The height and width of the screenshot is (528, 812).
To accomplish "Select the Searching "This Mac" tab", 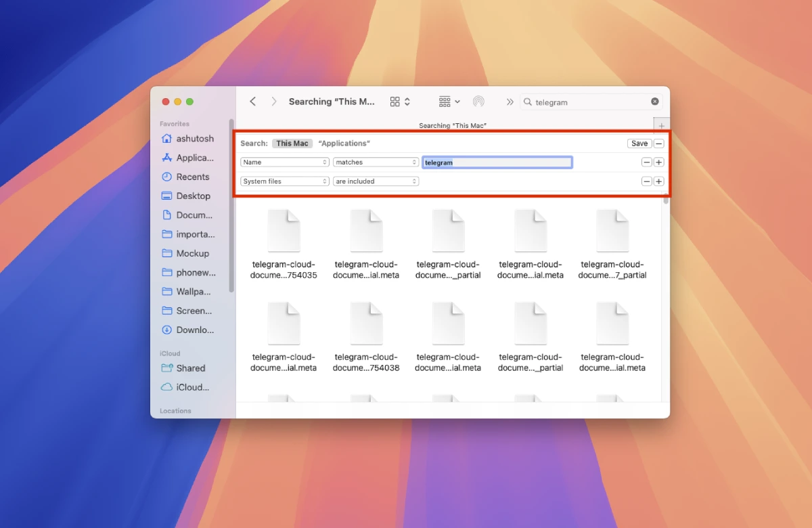I will pos(453,125).
